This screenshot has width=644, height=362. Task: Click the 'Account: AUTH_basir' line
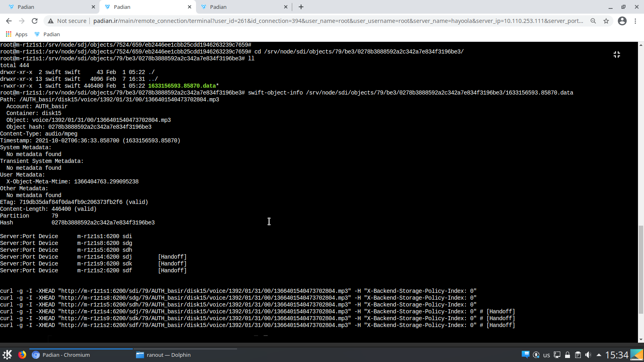pyautogui.click(x=37, y=106)
